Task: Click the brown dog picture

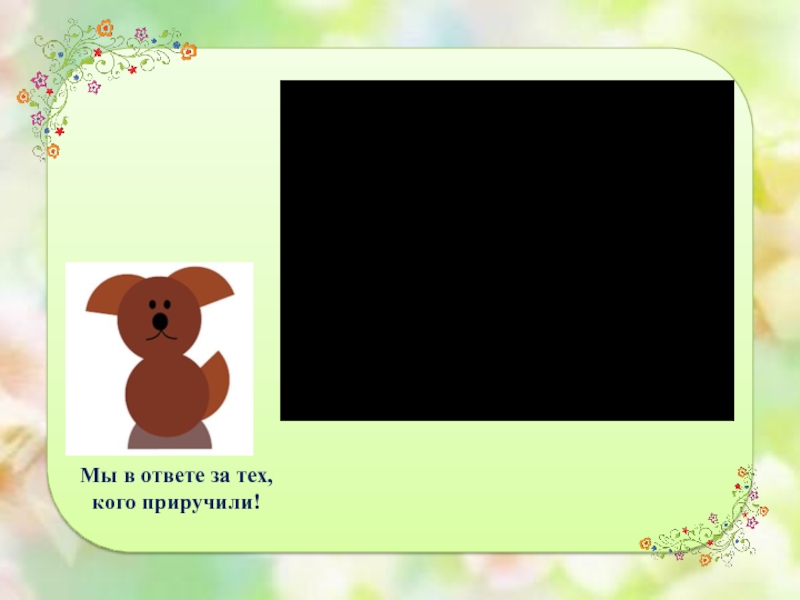Action: pos(159,359)
